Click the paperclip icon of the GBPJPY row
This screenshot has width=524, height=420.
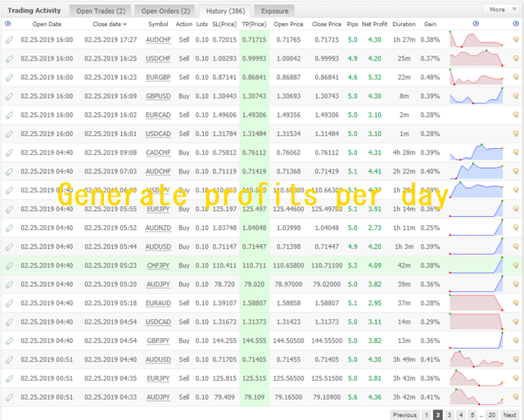[x=9, y=341]
